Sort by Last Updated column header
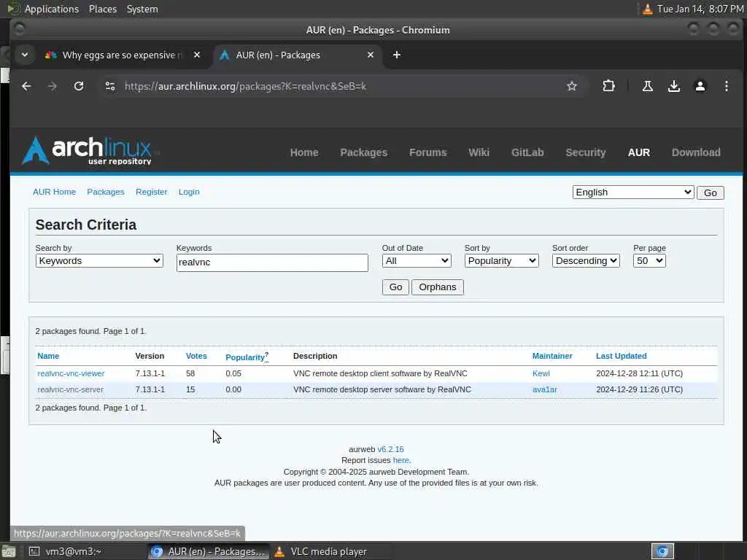This screenshot has width=747, height=560. 622,356
